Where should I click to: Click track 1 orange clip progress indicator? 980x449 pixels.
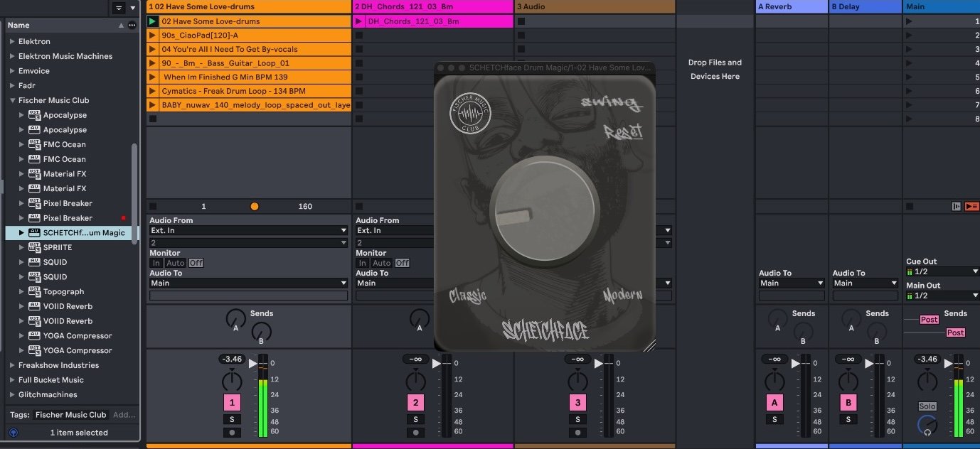coord(255,206)
